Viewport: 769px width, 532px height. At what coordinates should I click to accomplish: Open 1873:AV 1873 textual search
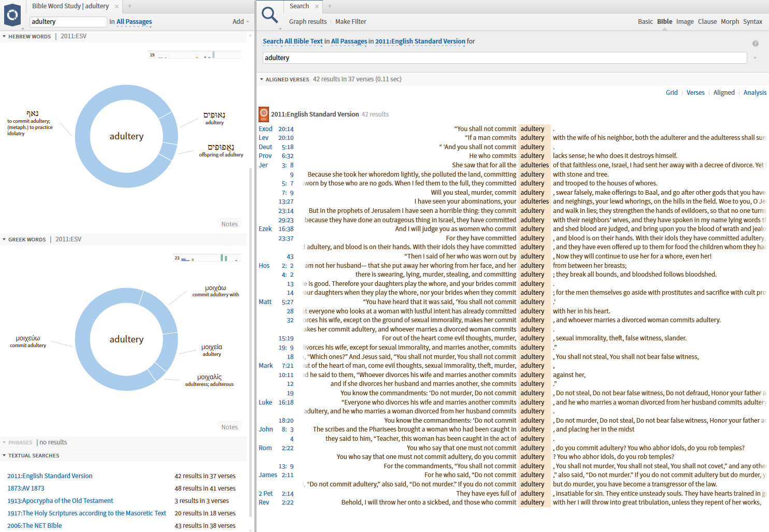26,488
